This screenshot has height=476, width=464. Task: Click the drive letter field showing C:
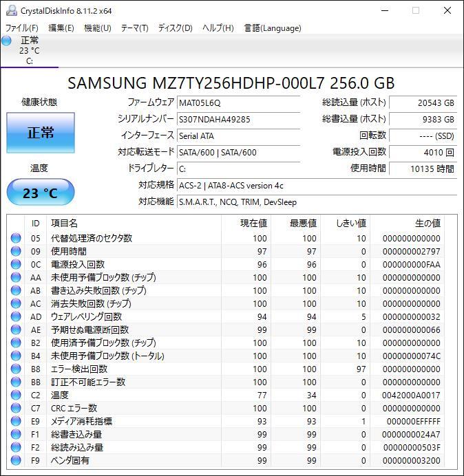[238, 169]
